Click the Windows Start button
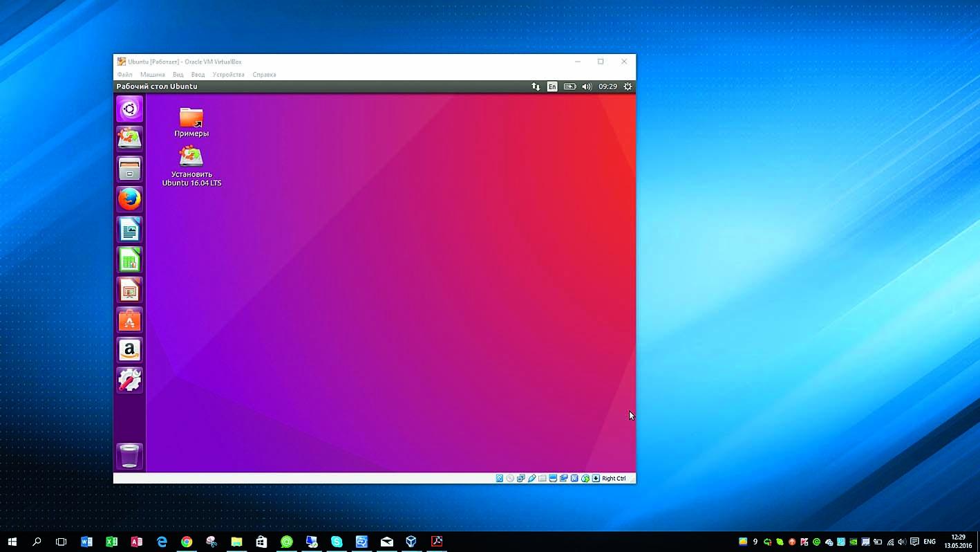 [12, 542]
